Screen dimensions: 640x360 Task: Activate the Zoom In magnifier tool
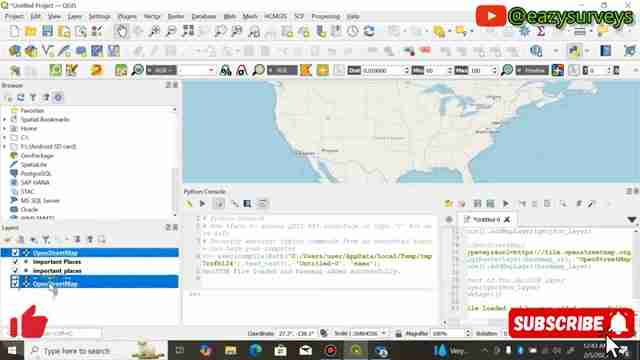pos(155,31)
